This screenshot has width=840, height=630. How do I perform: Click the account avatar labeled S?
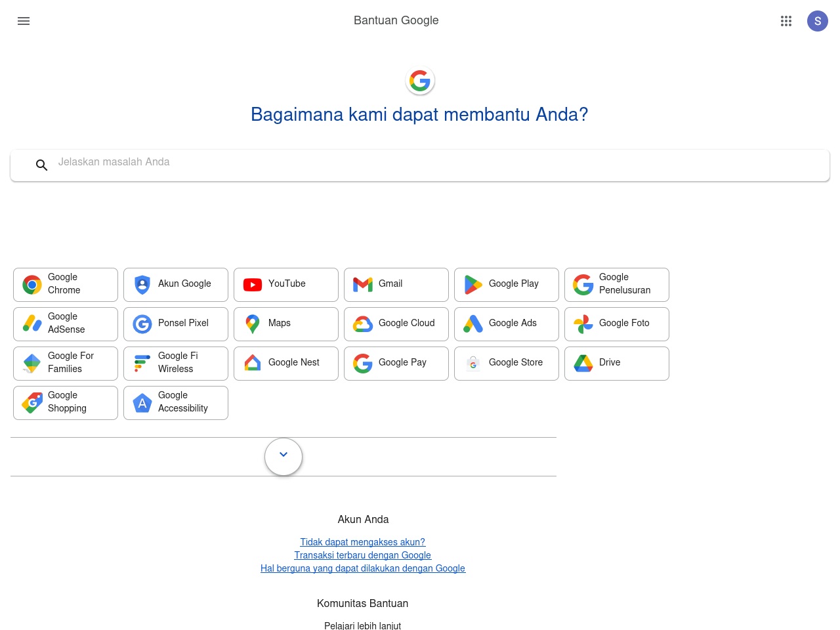[x=818, y=21]
